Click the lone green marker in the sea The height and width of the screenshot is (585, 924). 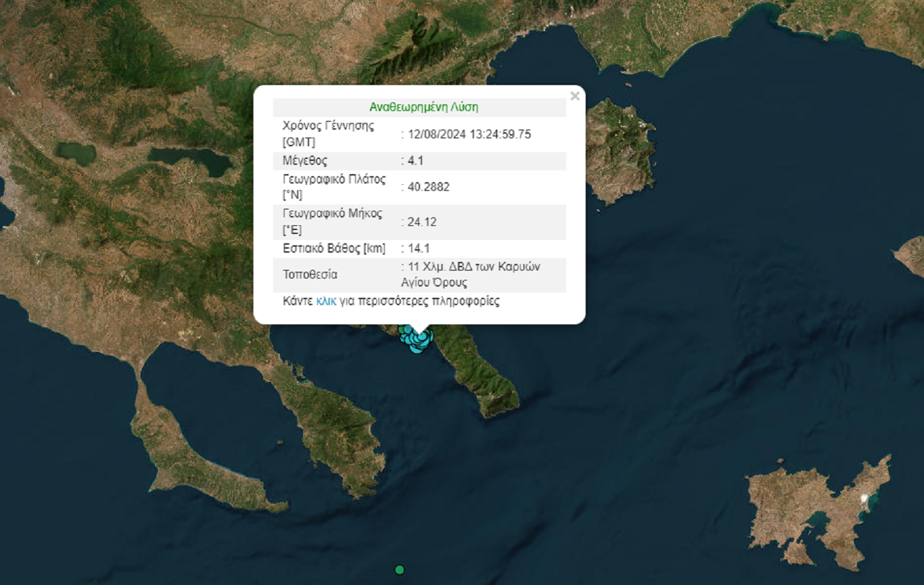click(400, 570)
